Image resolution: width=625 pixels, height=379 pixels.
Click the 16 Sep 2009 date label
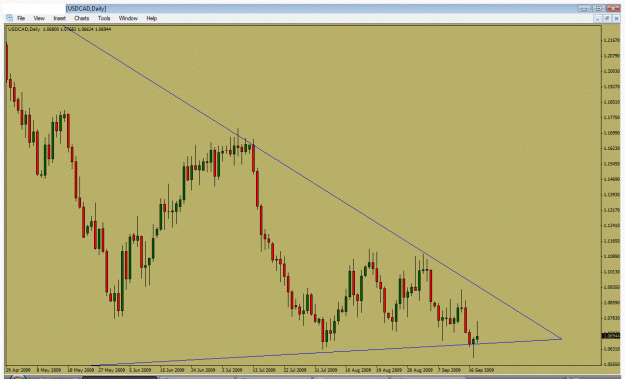click(481, 370)
